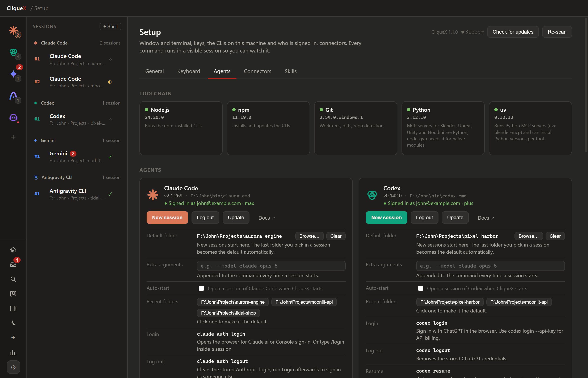Viewport: 588px width, 378px height.
Task: Log out of Claude Code
Action: pyautogui.click(x=205, y=218)
